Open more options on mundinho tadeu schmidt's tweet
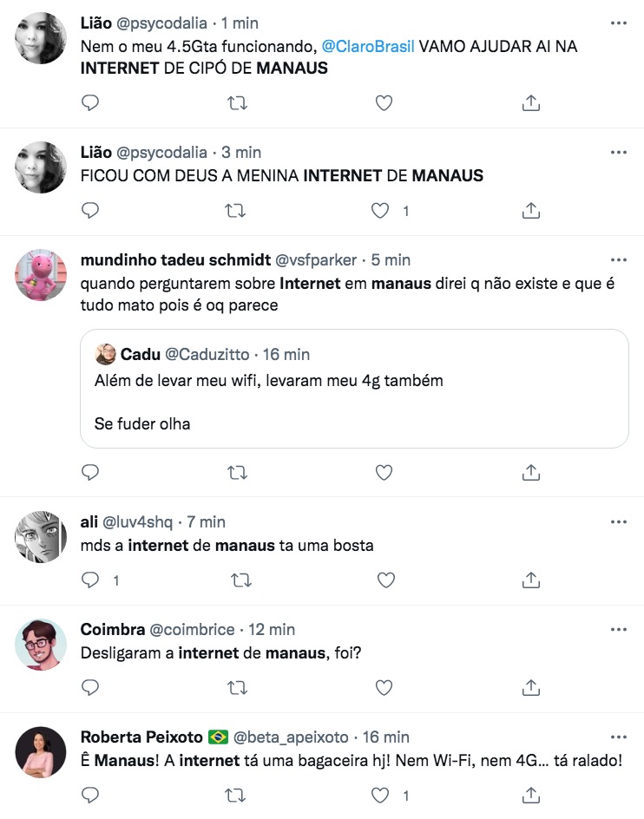 point(618,260)
